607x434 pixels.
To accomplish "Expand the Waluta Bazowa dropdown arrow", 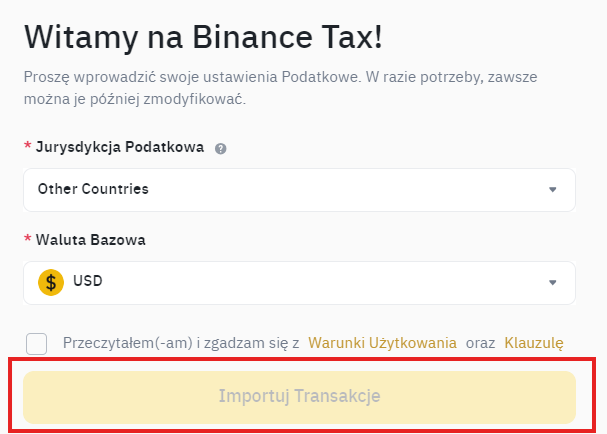I will [552, 282].
